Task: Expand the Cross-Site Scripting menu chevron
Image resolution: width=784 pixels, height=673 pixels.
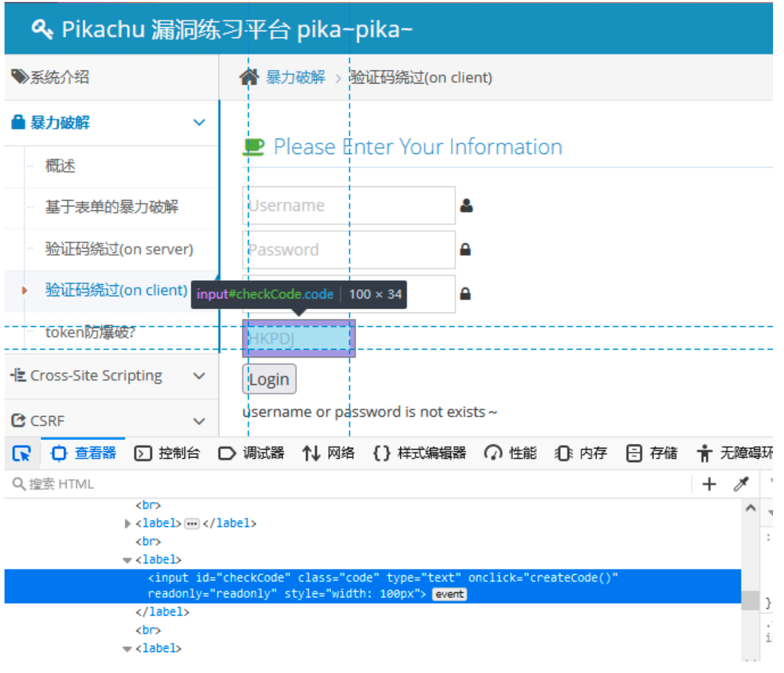Action: pyautogui.click(x=199, y=376)
